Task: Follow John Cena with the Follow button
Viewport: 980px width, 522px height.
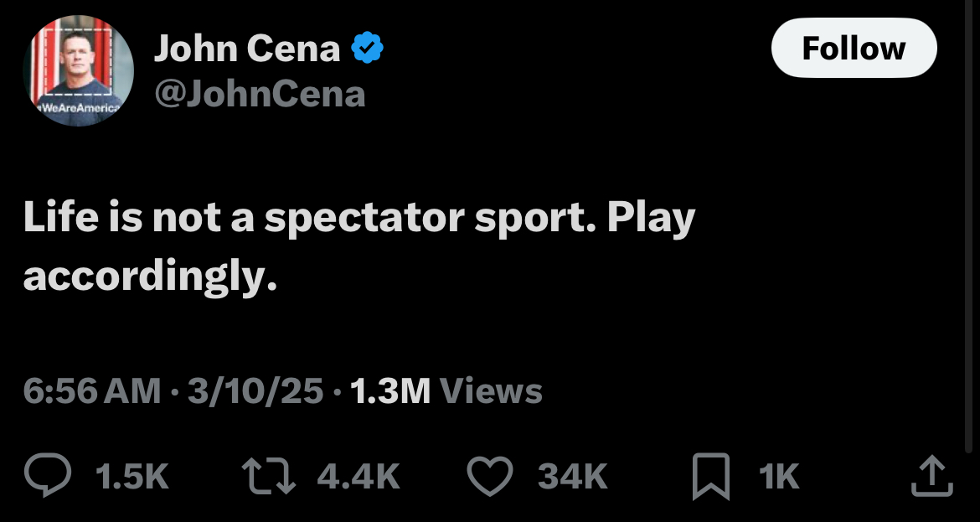Action: click(854, 48)
